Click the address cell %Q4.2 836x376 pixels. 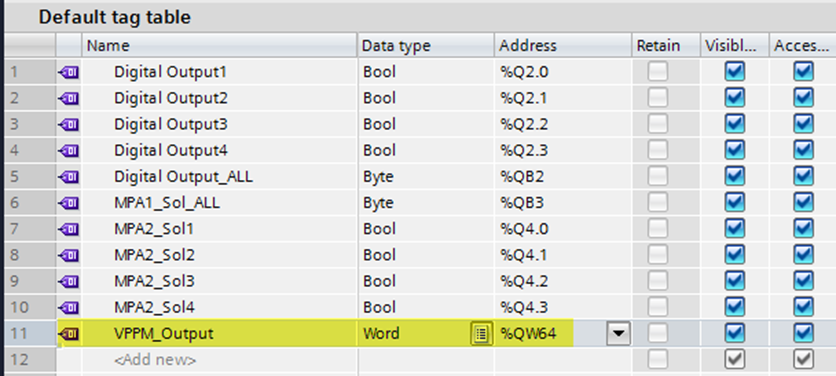[562, 281]
